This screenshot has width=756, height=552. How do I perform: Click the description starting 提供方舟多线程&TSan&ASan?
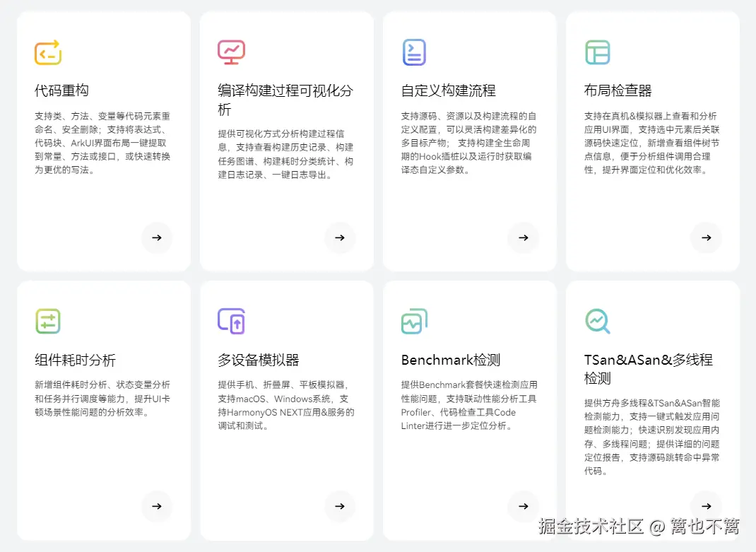[652, 437]
